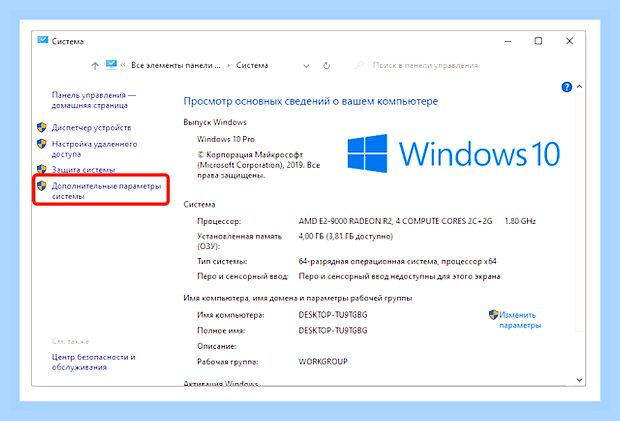
Task: Click the refresh button in the address bar
Action: click(x=326, y=66)
